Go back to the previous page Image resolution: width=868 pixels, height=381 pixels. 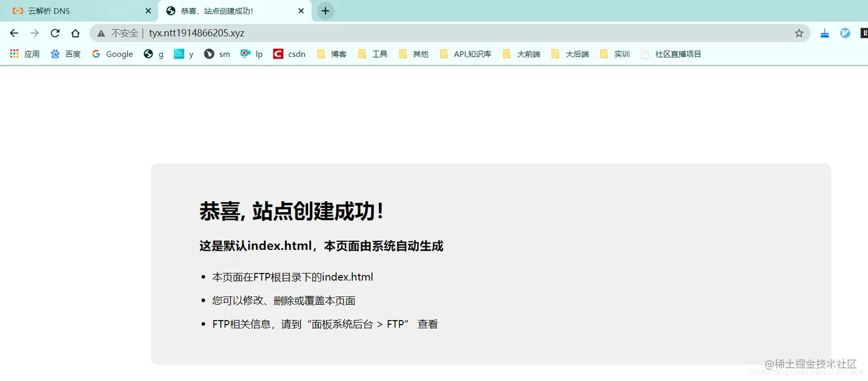[14, 33]
